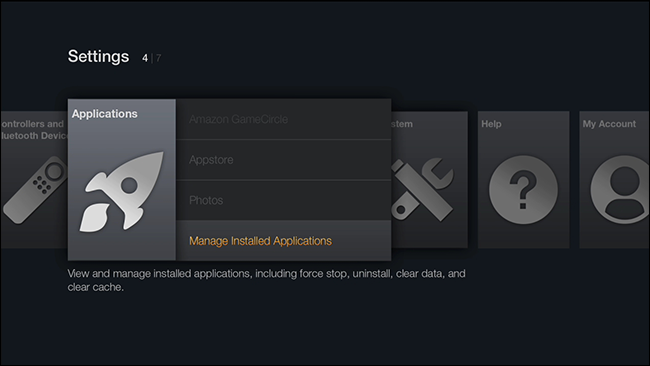This screenshot has height=366, width=650.
Task: Open Amazon GameCircle settings entry
Action: (284, 119)
